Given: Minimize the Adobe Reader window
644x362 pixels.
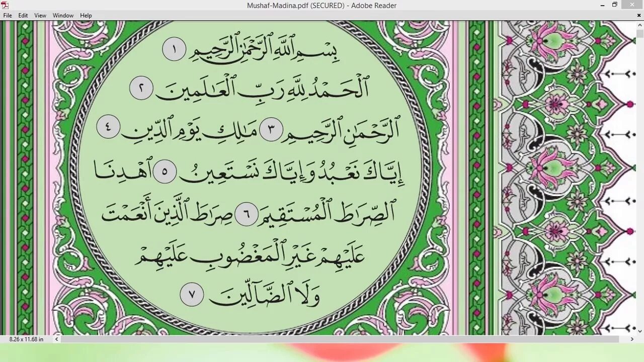Looking at the screenshot, I should click(603, 5).
